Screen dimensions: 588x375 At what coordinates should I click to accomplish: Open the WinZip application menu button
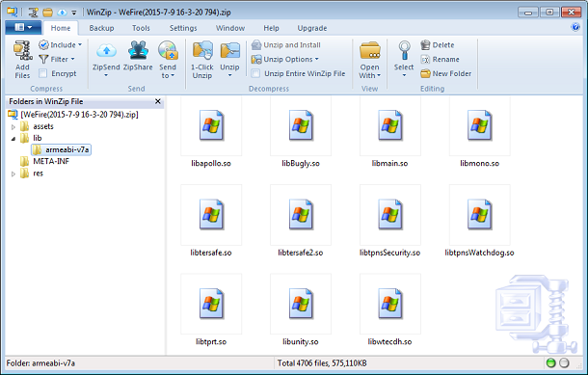point(23,27)
